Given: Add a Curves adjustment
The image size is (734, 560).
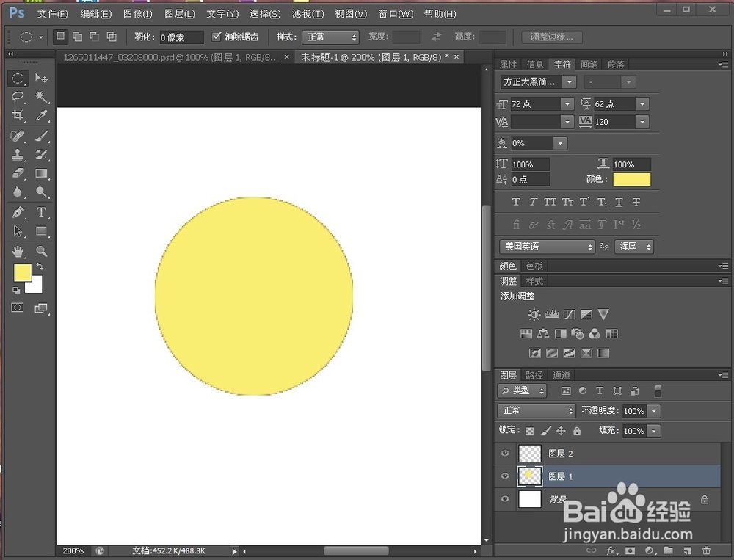Looking at the screenshot, I should coord(570,314).
